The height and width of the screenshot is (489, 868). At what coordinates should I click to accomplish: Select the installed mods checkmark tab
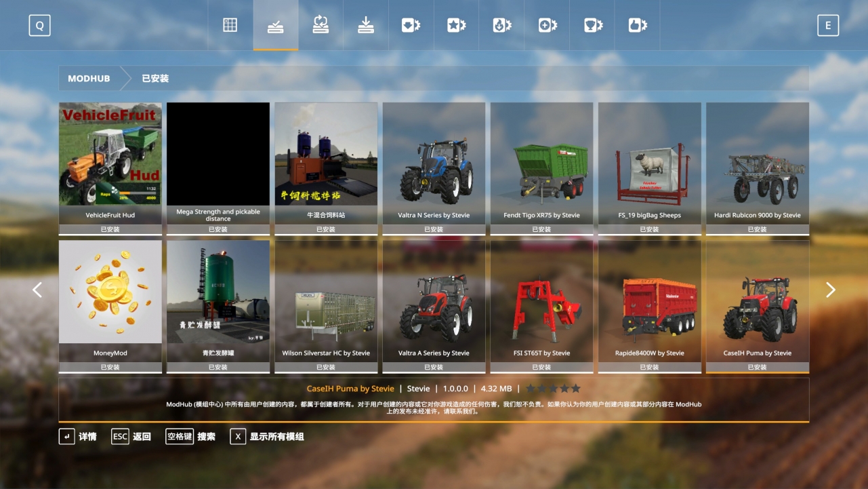pos(276,26)
